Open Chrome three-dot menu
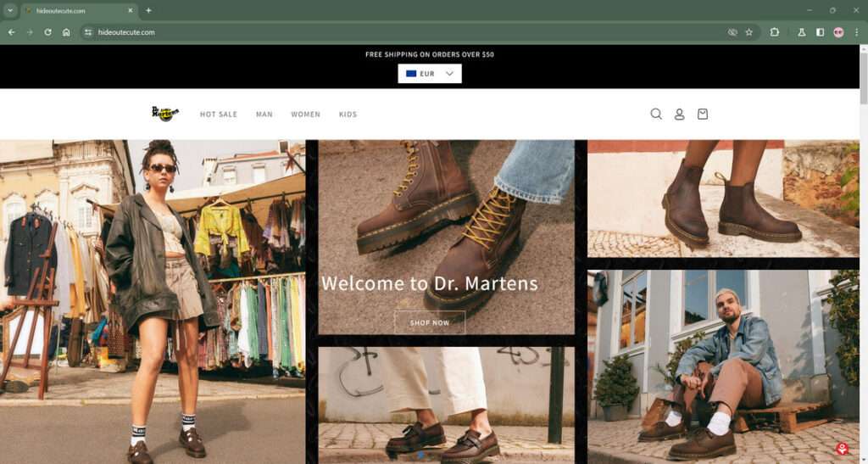The height and width of the screenshot is (464, 868). [856, 32]
